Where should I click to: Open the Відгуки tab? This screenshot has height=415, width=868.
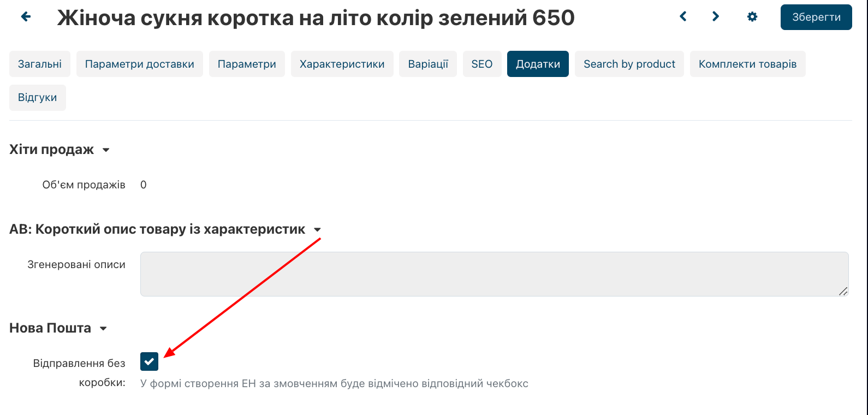[x=38, y=98]
